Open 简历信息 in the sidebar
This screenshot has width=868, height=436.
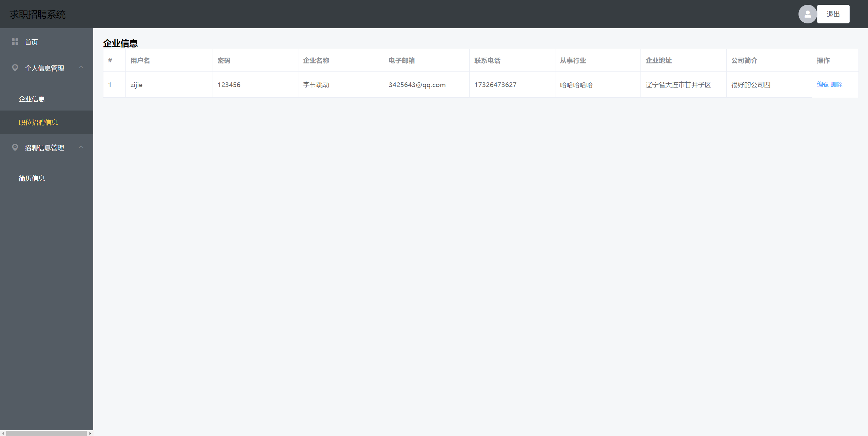click(x=32, y=178)
